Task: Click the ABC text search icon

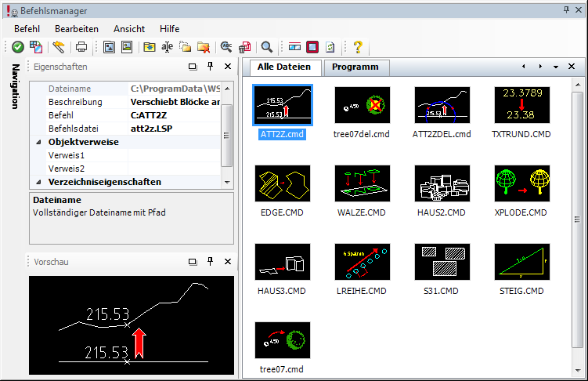Action: point(226,47)
